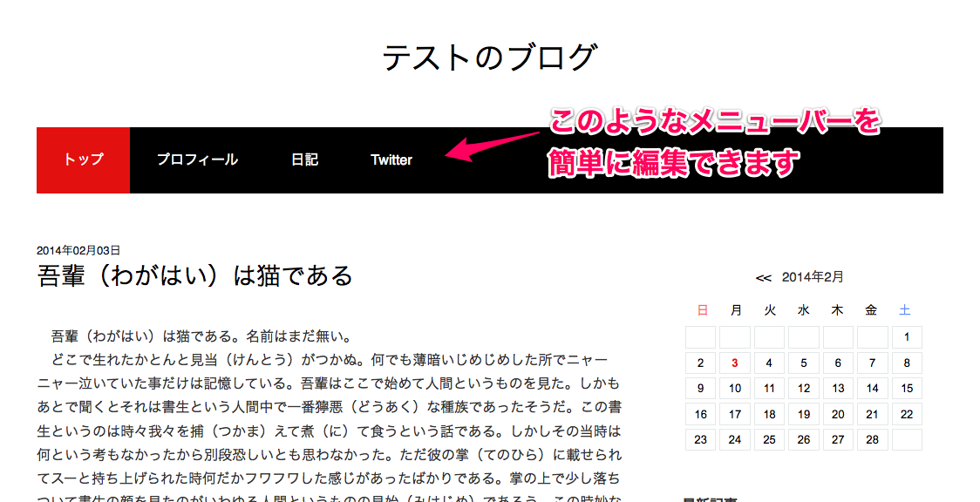
Task: Click February 1 on the calendar
Action: [906, 337]
